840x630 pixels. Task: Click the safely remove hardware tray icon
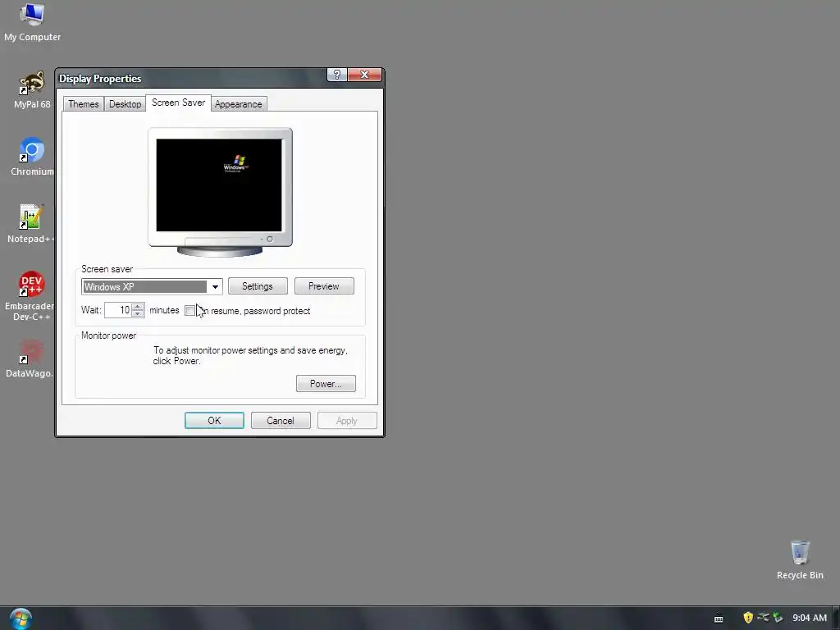tap(778, 618)
